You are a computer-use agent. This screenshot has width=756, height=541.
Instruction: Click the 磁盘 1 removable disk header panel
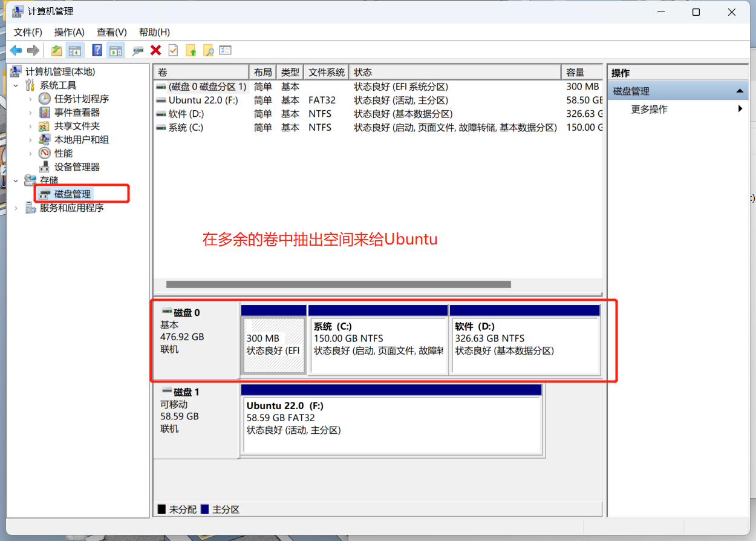tap(197, 421)
